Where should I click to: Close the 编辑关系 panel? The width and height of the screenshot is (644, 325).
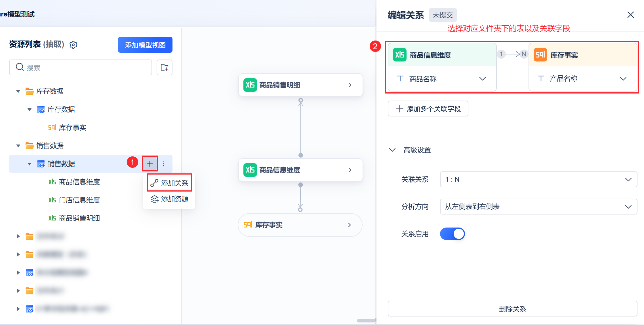(630, 15)
